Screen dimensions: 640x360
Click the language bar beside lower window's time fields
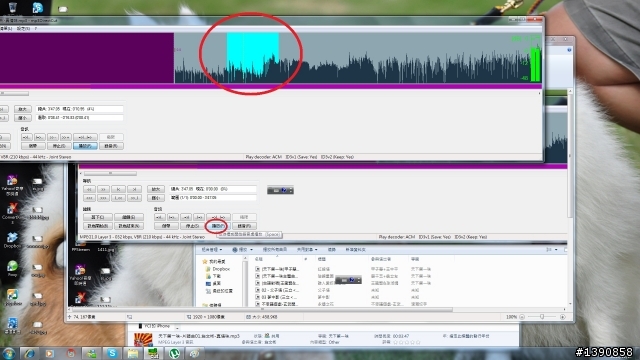pos(280,190)
